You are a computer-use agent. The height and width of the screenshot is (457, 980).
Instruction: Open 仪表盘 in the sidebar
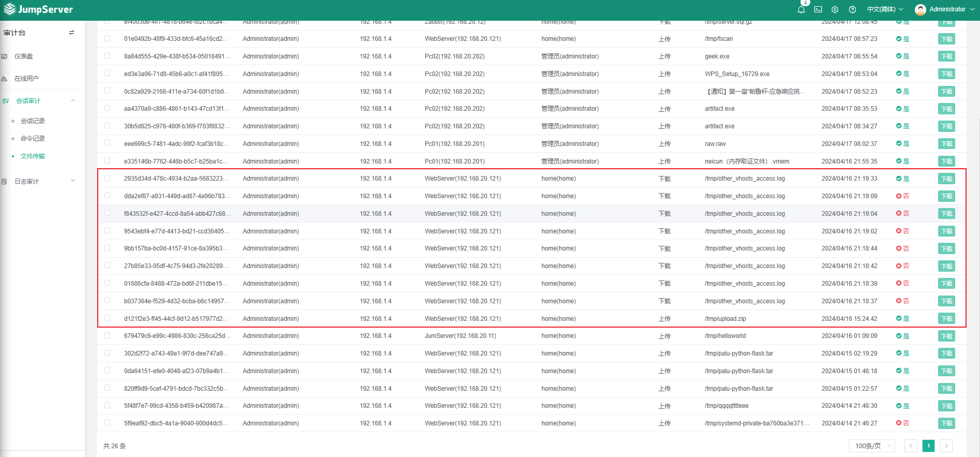pyautogui.click(x=24, y=56)
